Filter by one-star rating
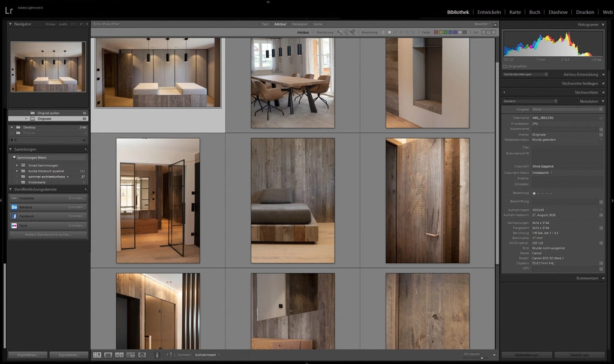 [389, 32]
